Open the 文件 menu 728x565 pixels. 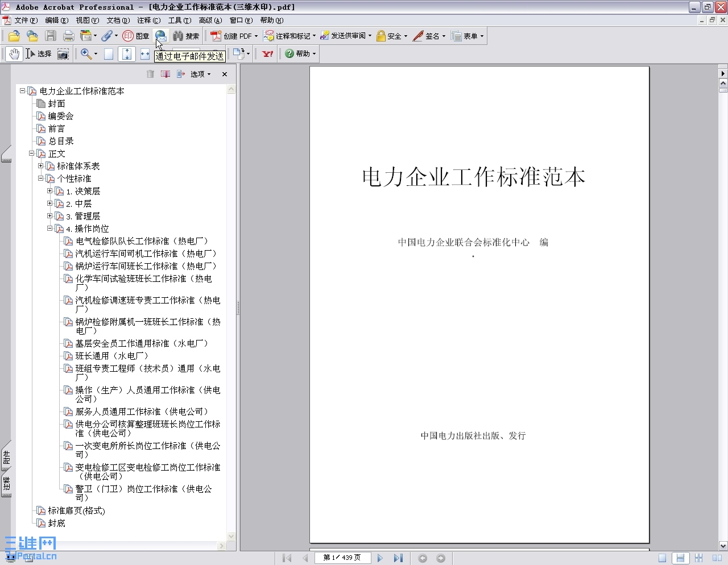pyautogui.click(x=26, y=20)
